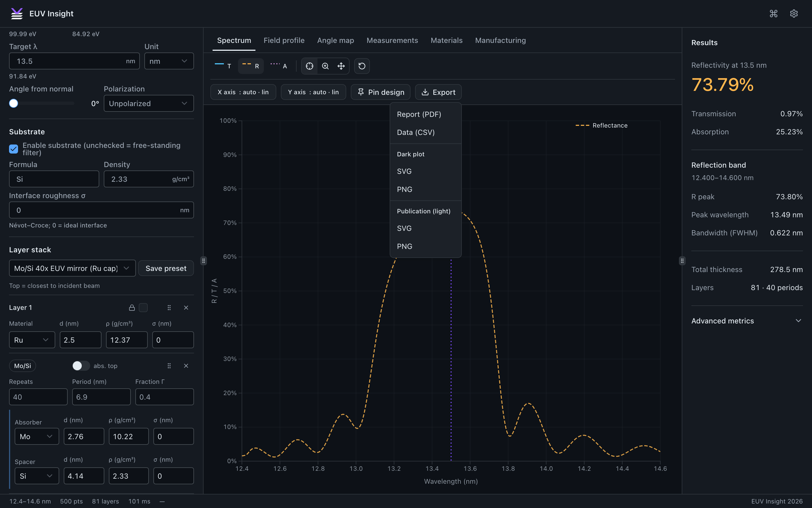Click Save preset button

[x=166, y=268]
